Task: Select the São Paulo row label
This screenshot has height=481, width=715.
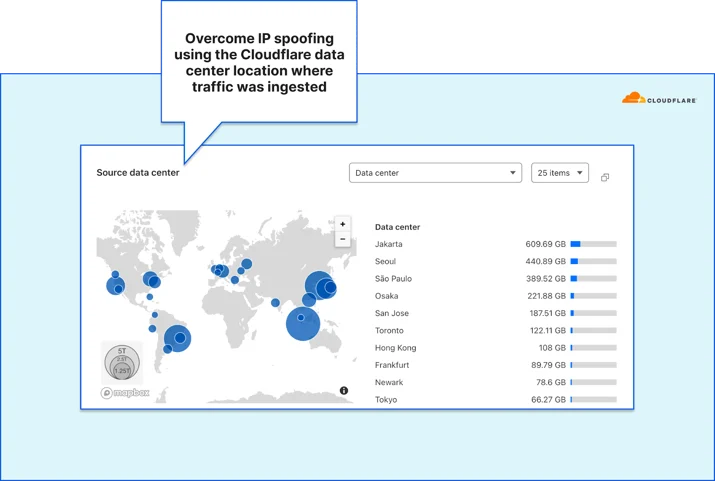Action: point(393,279)
